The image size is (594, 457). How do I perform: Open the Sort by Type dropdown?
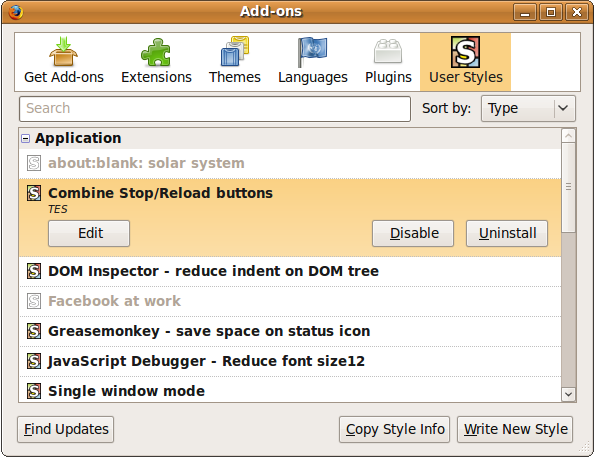(x=528, y=108)
